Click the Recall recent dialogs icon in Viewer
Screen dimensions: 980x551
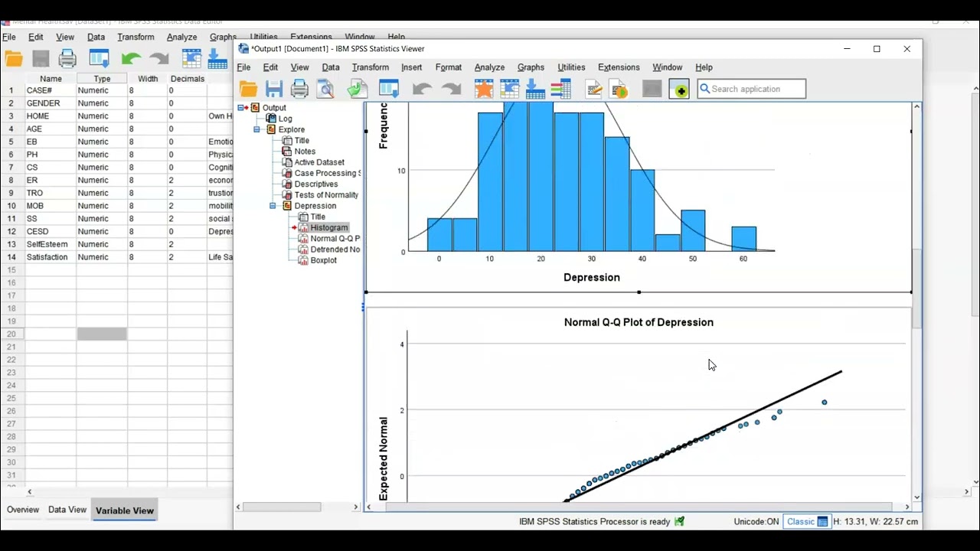click(x=389, y=90)
